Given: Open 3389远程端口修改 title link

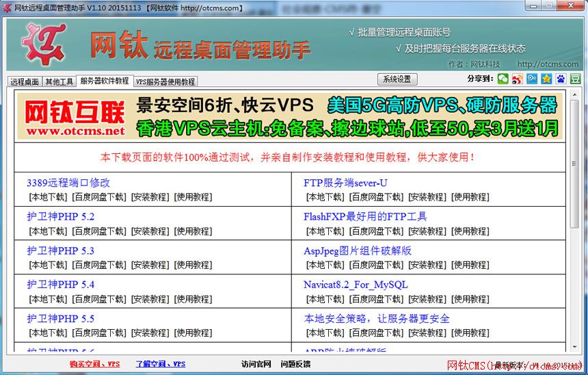Looking at the screenshot, I should [68, 183].
